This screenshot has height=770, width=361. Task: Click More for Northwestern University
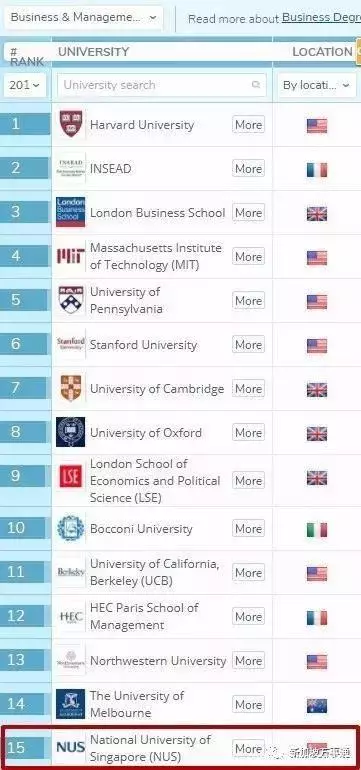coord(248,660)
